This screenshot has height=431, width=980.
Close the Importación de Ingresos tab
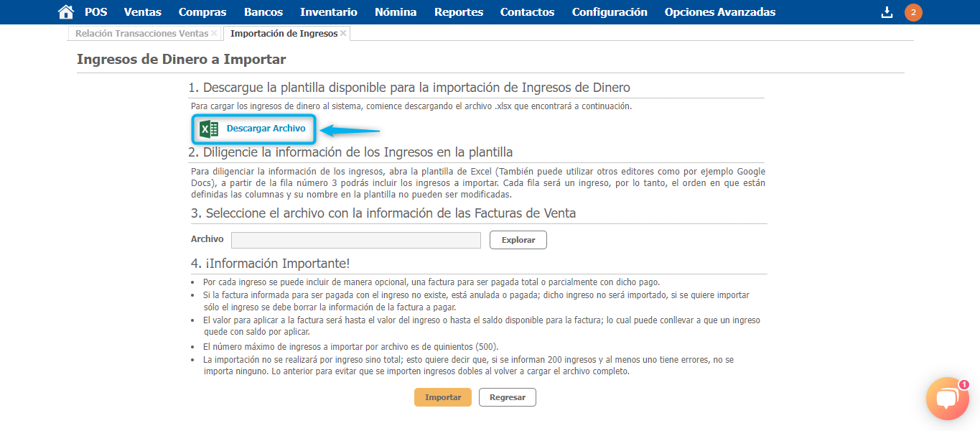pyautogui.click(x=343, y=34)
